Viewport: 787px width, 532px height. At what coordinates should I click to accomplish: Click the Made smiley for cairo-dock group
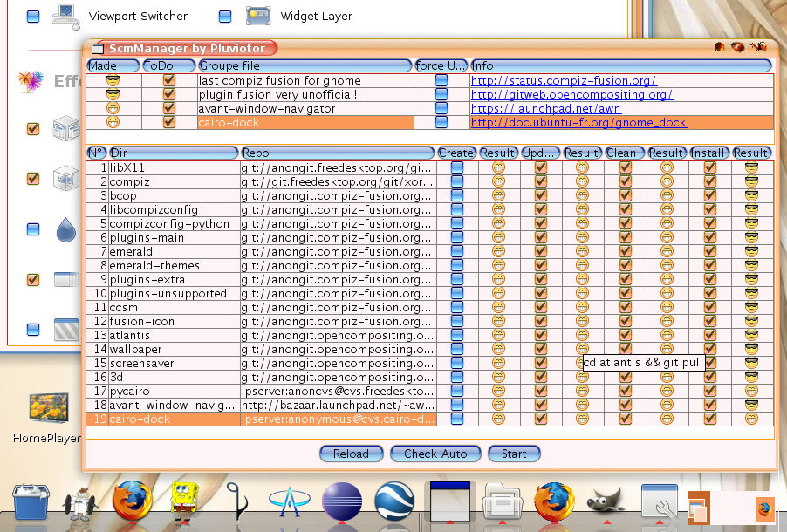point(113,122)
